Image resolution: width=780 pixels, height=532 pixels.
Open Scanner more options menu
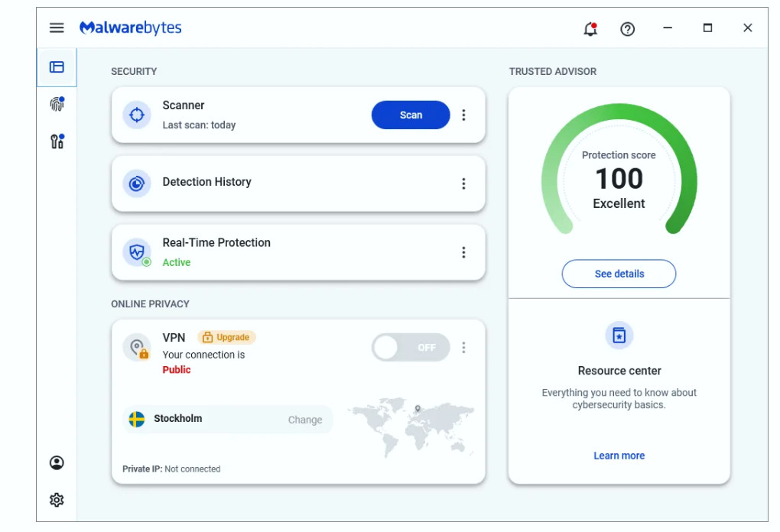463,115
